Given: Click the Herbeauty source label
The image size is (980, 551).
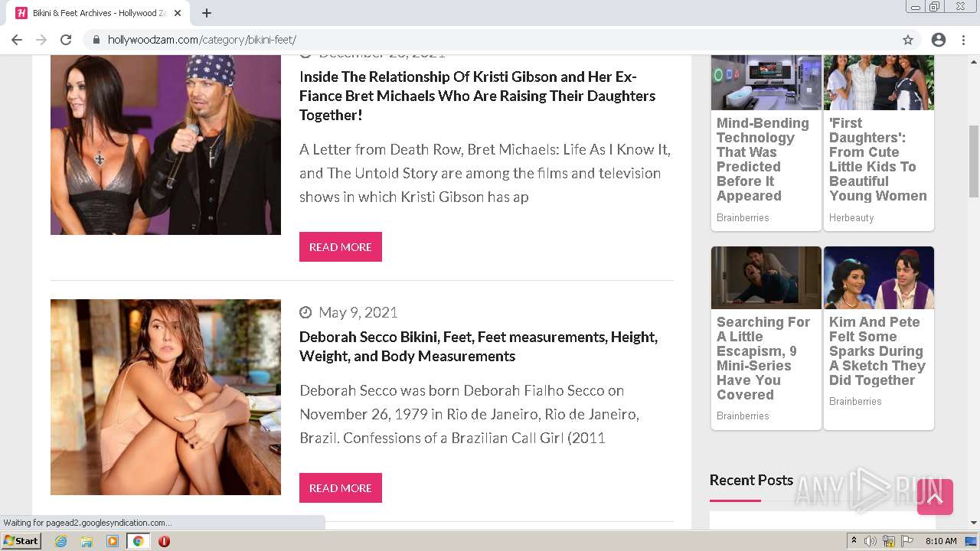Looking at the screenshot, I should 851,218.
